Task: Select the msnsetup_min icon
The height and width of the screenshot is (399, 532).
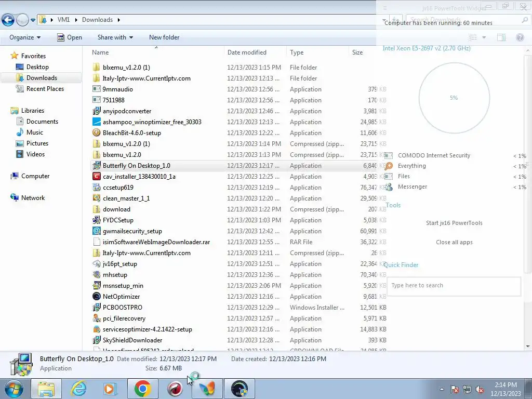Action: point(97,285)
